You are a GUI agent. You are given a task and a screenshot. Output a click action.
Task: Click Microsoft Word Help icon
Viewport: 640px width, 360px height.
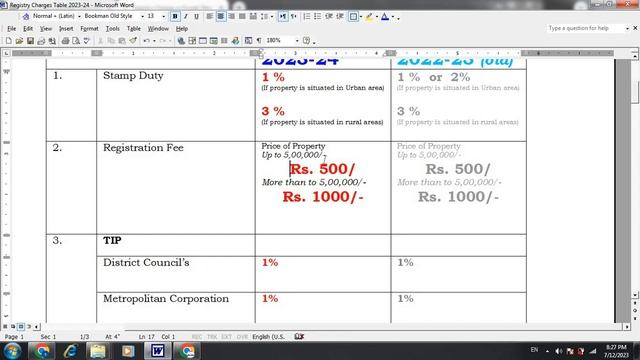coord(307,40)
